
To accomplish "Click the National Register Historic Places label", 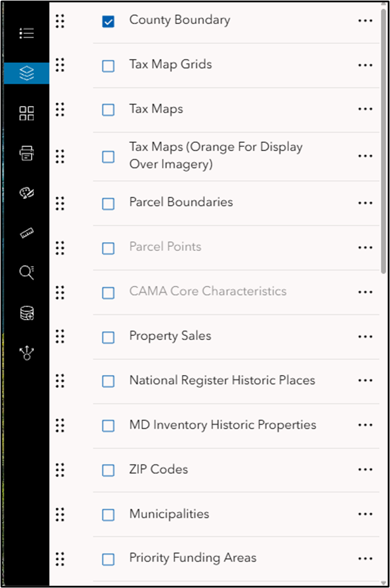I will coord(221,381).
